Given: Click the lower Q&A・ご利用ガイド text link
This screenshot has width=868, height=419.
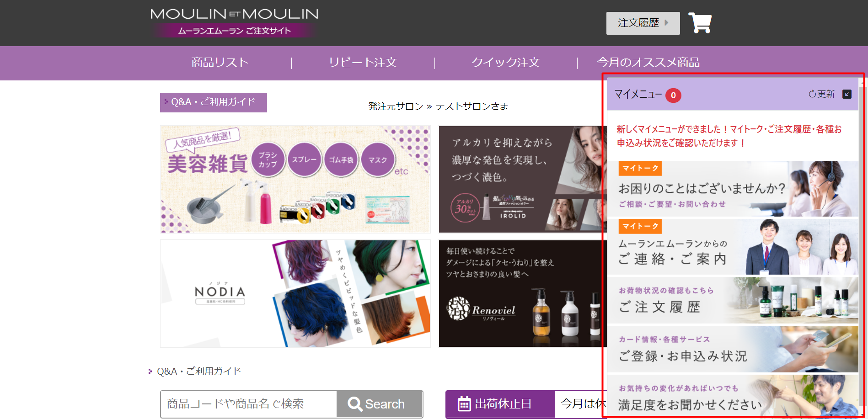Looking at the screenshot, I should click(x=198, y=371).
